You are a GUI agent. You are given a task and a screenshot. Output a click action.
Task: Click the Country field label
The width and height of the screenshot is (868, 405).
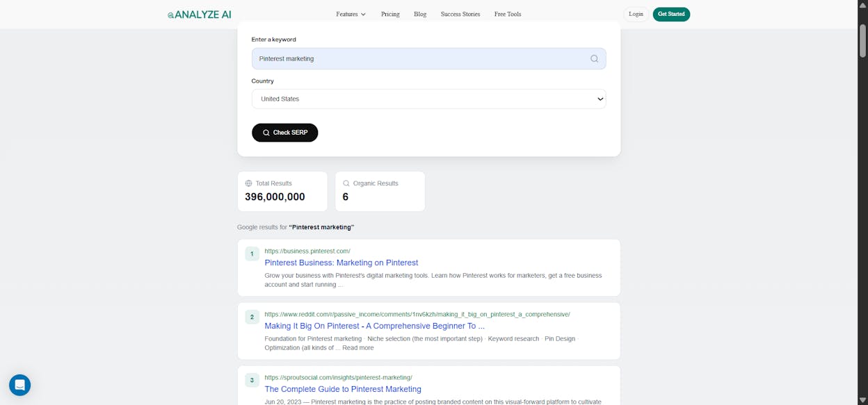pos(262,81)
